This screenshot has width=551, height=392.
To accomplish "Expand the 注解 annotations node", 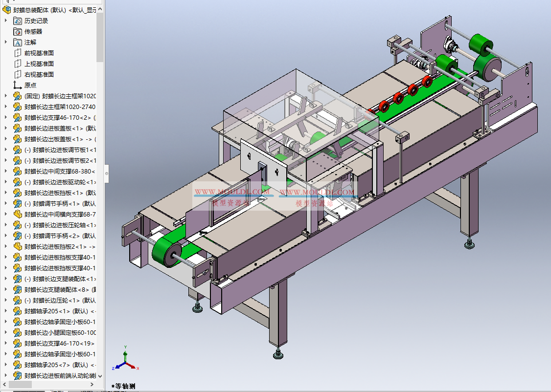I will pyautogui.click(x=6, y=42).
